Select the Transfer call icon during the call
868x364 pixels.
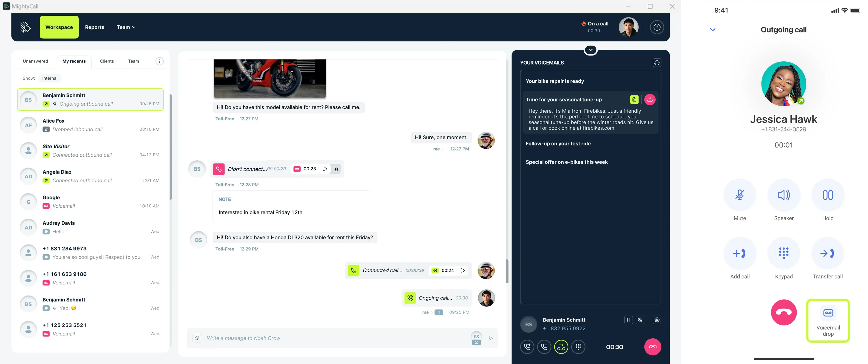point(828,253)
